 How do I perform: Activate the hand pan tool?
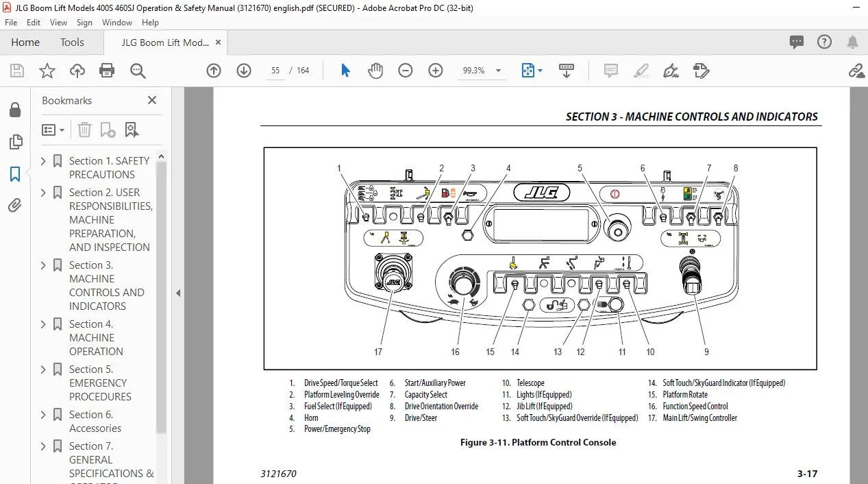point(375,71)
